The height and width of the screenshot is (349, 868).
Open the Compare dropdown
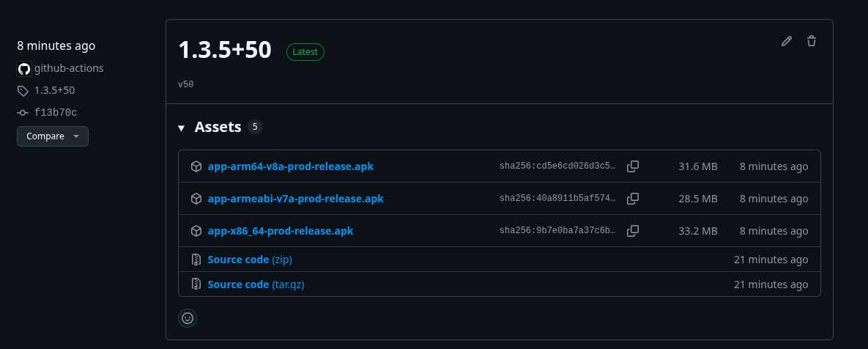coord(53,136)
